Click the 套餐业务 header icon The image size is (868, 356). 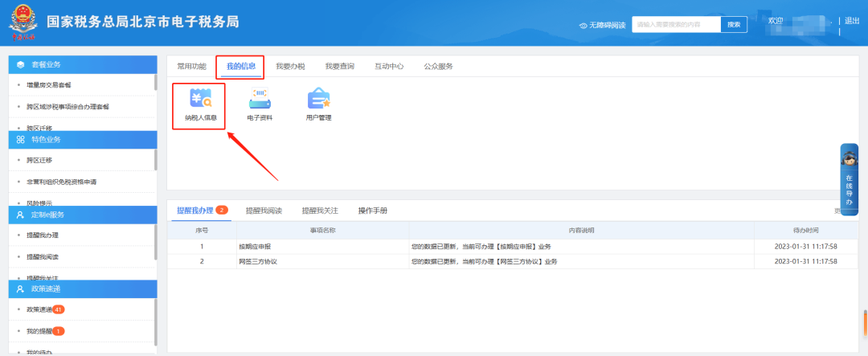click(20, 65)
